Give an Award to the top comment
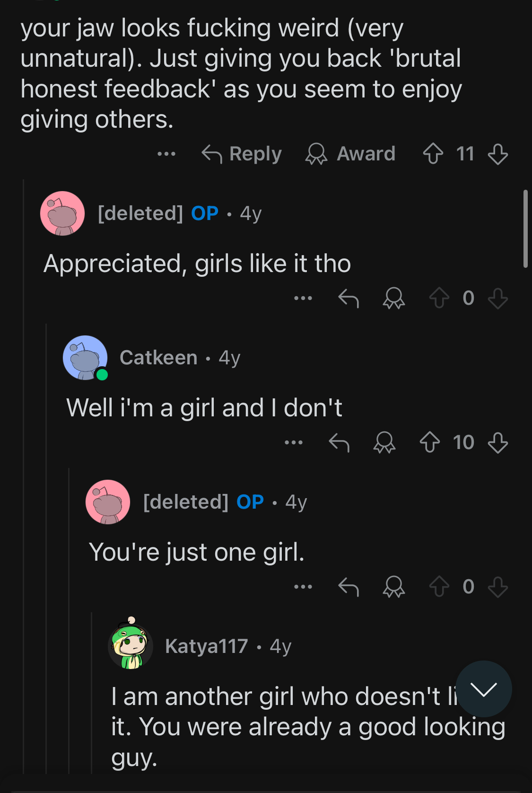Screen dimensions: 532x793 pos(350,154)
